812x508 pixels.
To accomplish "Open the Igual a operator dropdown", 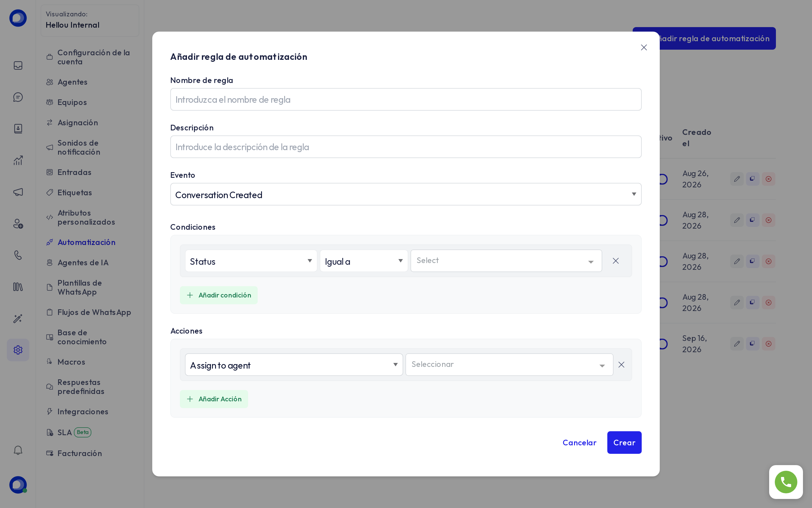I will [364, 261].
